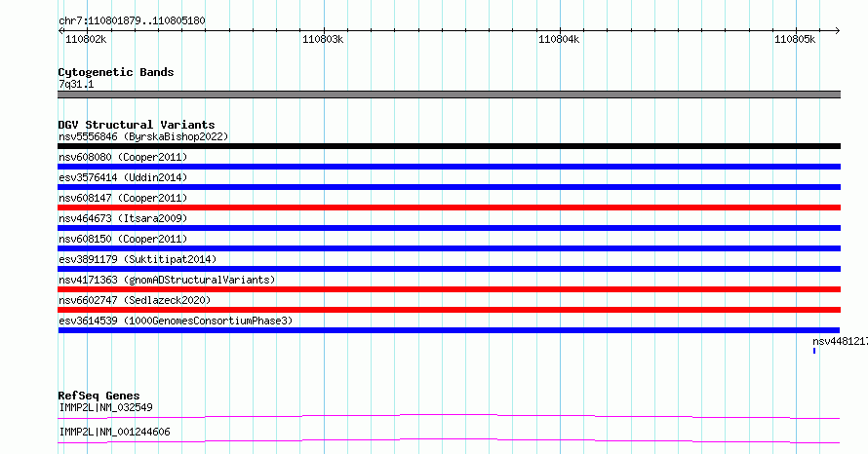
Task: Click the blue bar under nsv464673
Action: 449,228
